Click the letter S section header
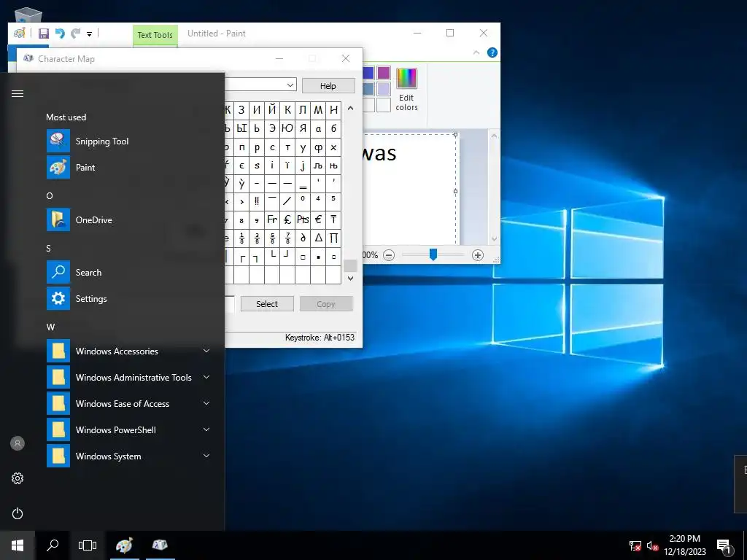The width and height of the screenshot is (747, 560). 49,248
